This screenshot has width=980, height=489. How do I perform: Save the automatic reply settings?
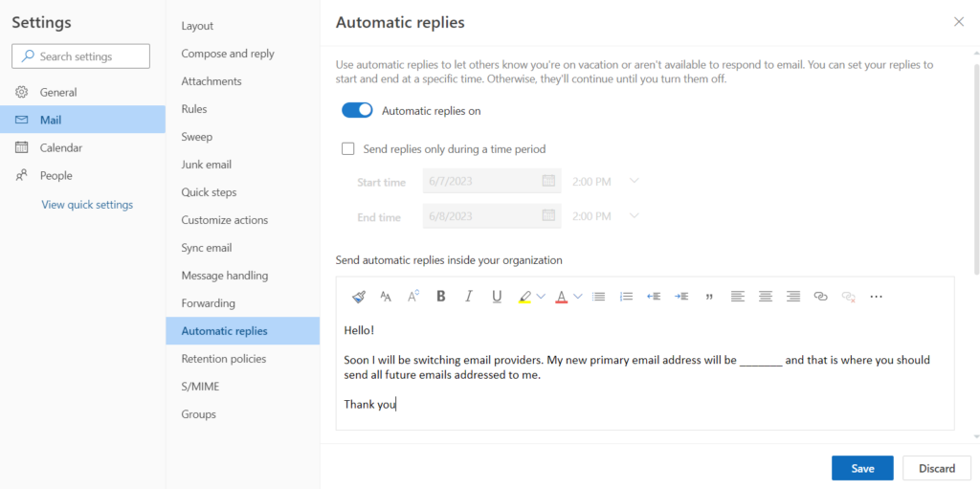(x=862, y=468)
